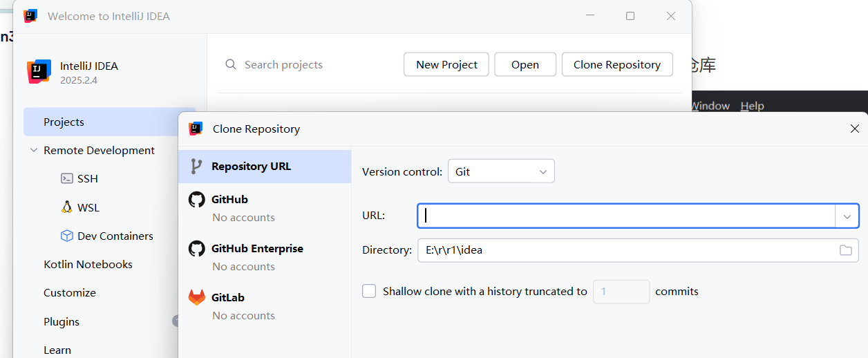Focus the repository URL input field

point(627,216)
